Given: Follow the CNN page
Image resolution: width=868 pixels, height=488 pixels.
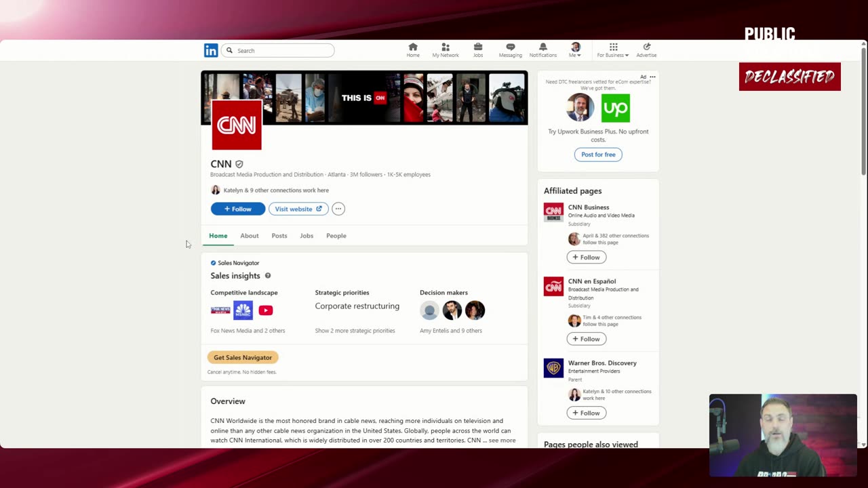Looking at the screenshot, I should coord(238,209).
